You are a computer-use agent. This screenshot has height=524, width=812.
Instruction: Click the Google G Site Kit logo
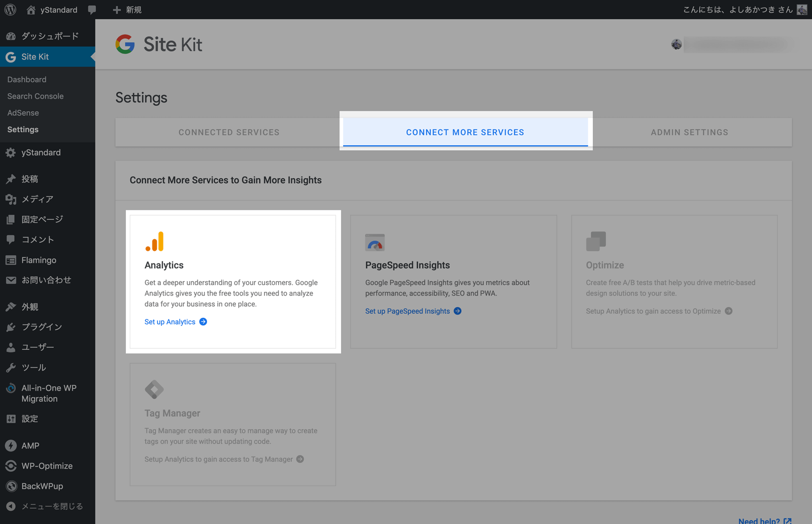tap(125, 44)
